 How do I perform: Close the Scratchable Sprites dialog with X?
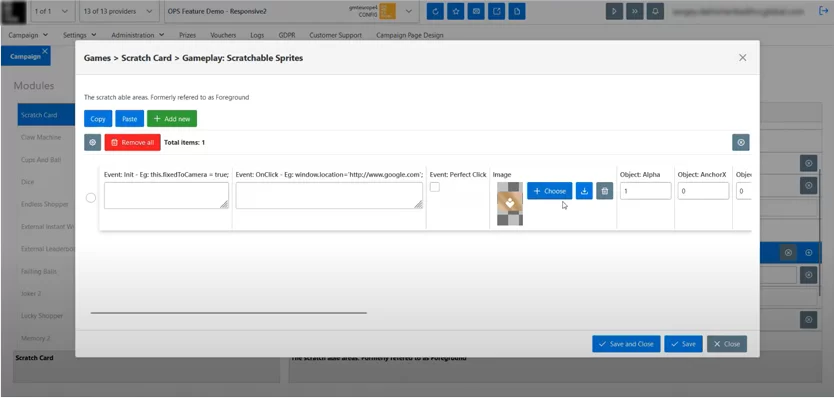point(743,57)
